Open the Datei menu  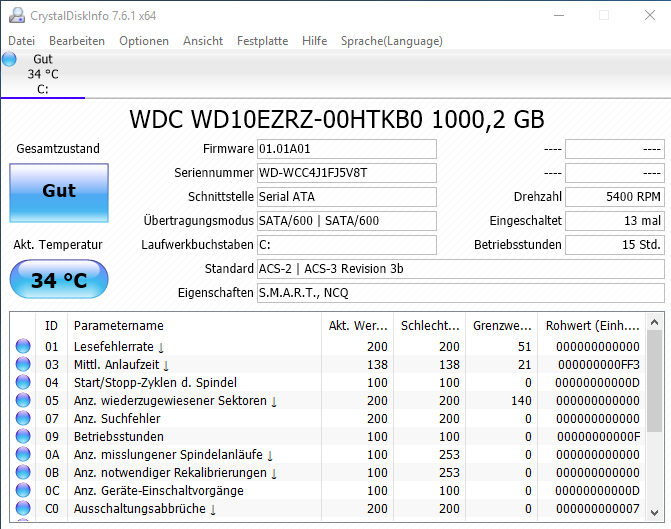21,41
